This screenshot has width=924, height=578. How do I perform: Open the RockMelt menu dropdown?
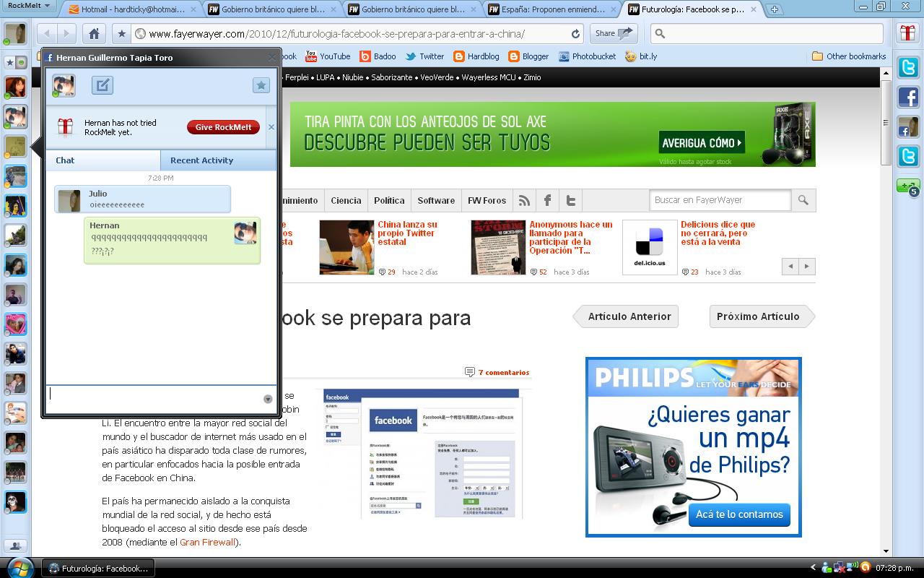pos(28,6)
